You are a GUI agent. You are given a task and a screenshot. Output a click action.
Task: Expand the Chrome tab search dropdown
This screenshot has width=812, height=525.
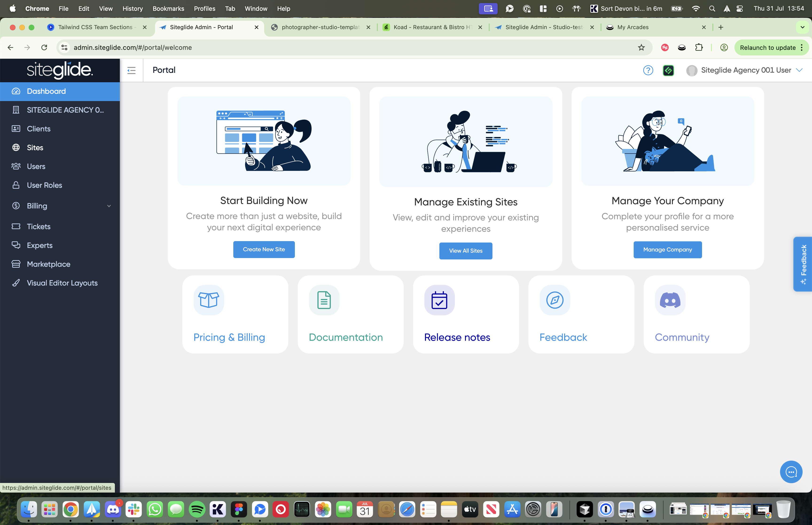[802, 27]
